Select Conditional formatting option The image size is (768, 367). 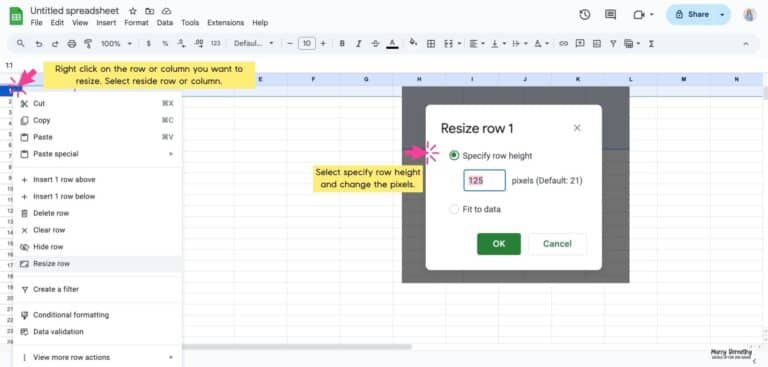click(x=97, y=315)
